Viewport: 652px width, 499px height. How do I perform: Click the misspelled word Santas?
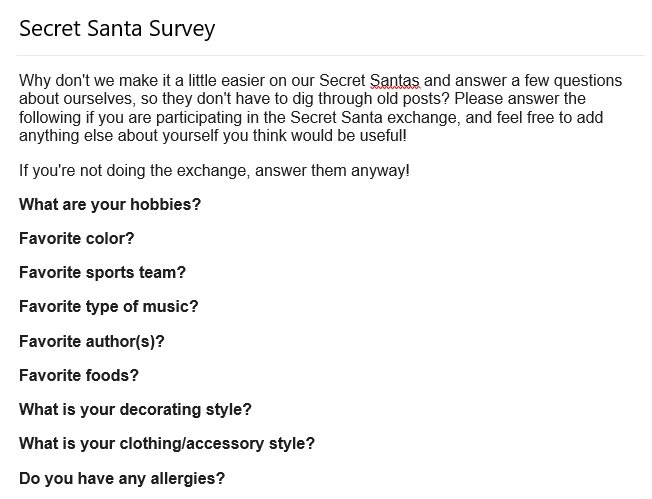click(395, 81)
